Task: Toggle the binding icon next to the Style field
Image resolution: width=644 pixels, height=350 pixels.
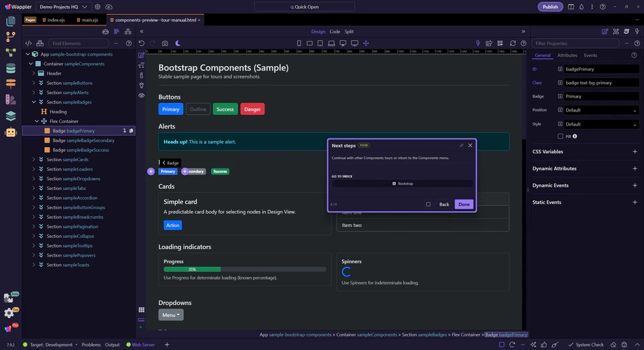Action: coord(559,124)
